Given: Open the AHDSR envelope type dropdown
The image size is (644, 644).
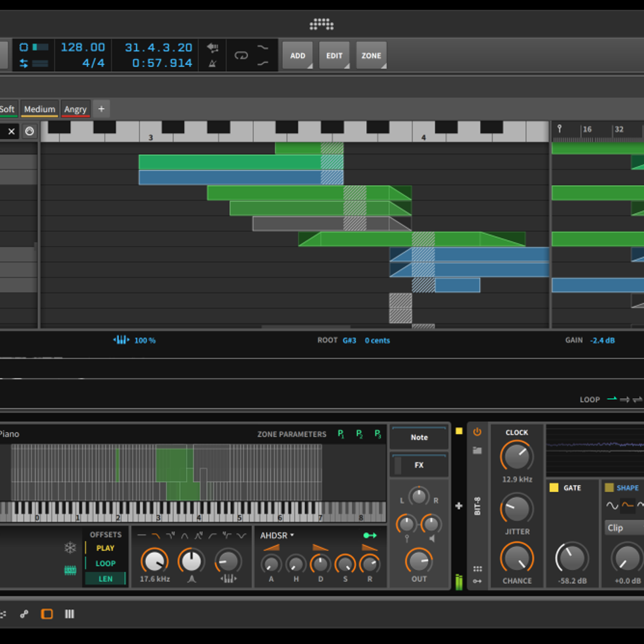Looking at the screenshot, I should point(277,536).
